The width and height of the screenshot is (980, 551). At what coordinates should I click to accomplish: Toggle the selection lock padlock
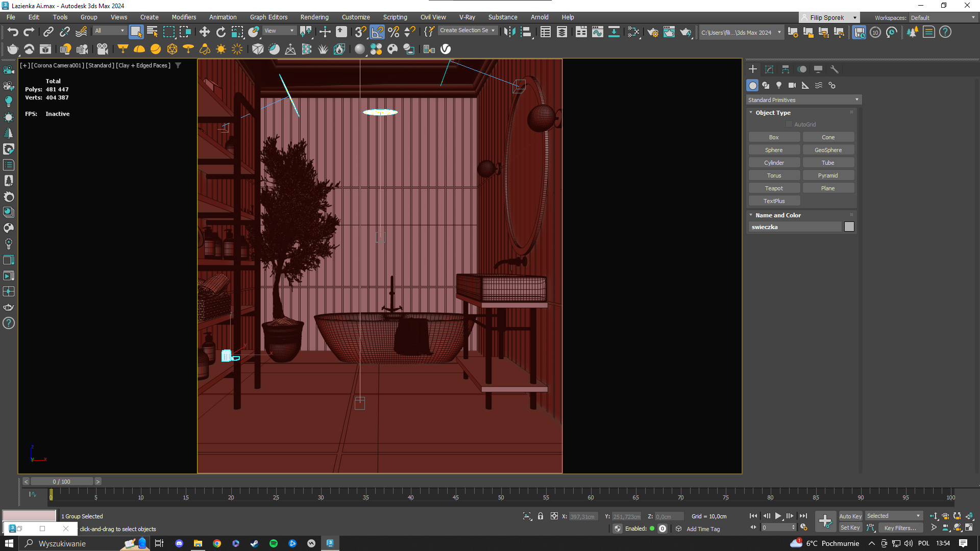(x=541, y=516)
